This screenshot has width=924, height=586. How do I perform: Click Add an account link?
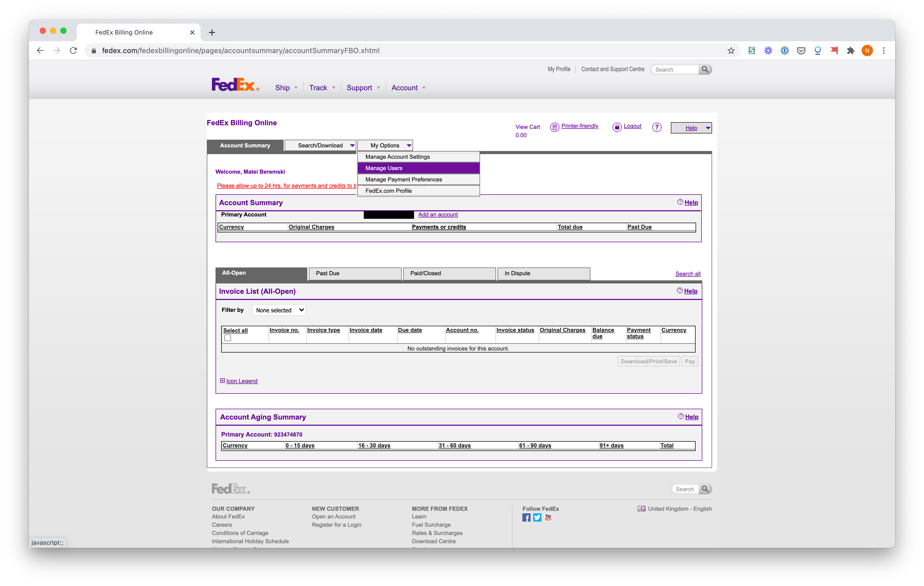pyautogui.click(x=438, y=215)
